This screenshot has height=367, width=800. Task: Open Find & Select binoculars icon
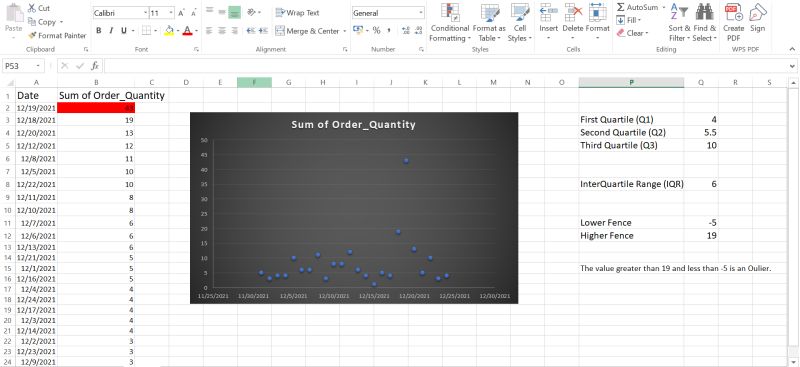point(705,11)
